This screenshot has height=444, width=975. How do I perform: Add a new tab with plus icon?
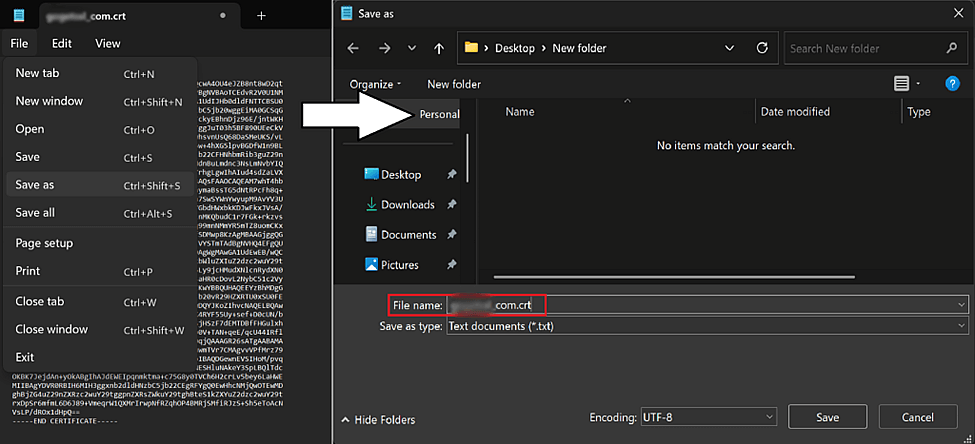[261, 16]
